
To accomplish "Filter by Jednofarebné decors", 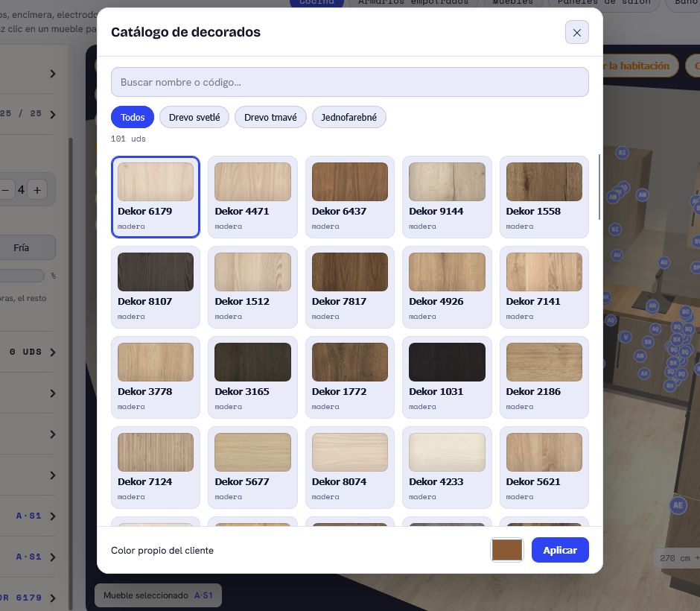I will coord(349,117).
